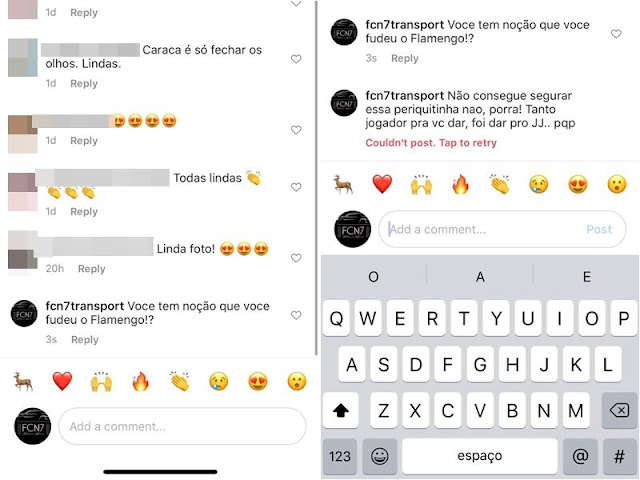Like the 'Linda foto!' comment
The width and height of the screenshot is (640, 480).
point(296,258)
